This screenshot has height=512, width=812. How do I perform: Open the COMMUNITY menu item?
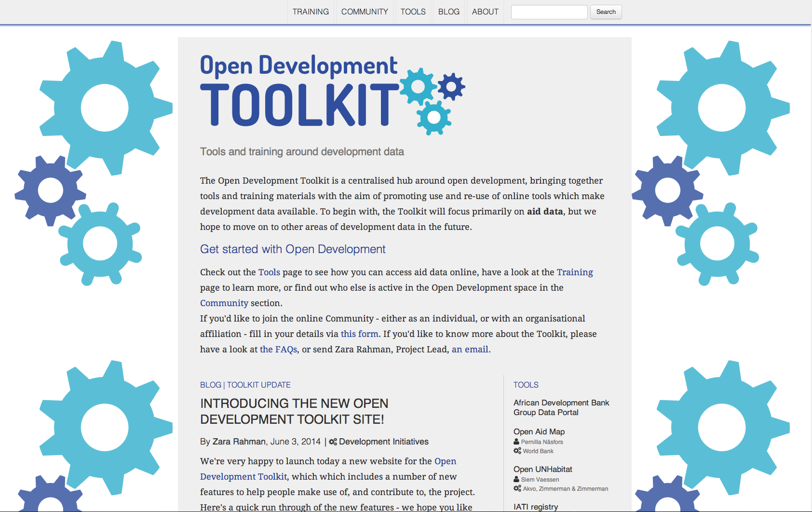pos(365,12)
